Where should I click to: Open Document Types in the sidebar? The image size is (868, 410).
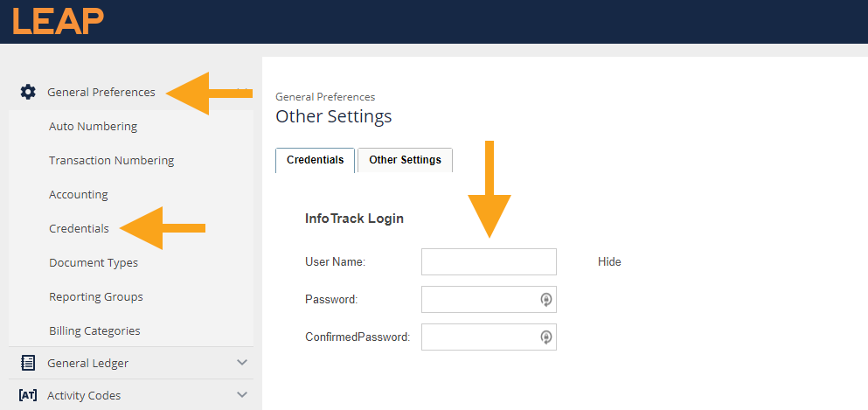coord(94,262)
